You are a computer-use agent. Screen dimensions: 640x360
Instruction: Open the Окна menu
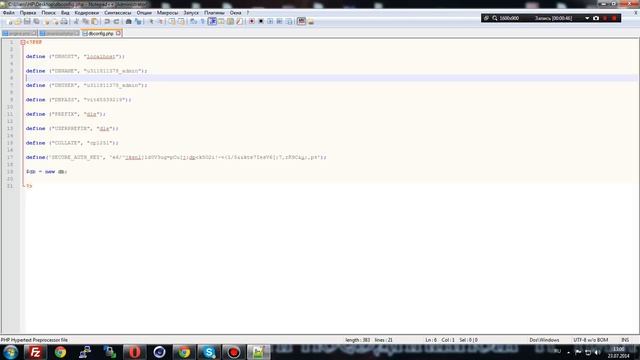(236, 13)
